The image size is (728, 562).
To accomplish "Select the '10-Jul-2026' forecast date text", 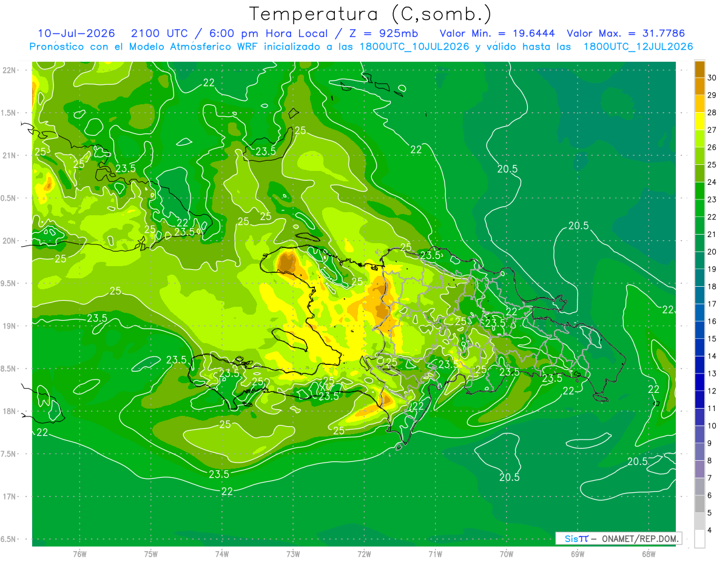I will point(75,33).
